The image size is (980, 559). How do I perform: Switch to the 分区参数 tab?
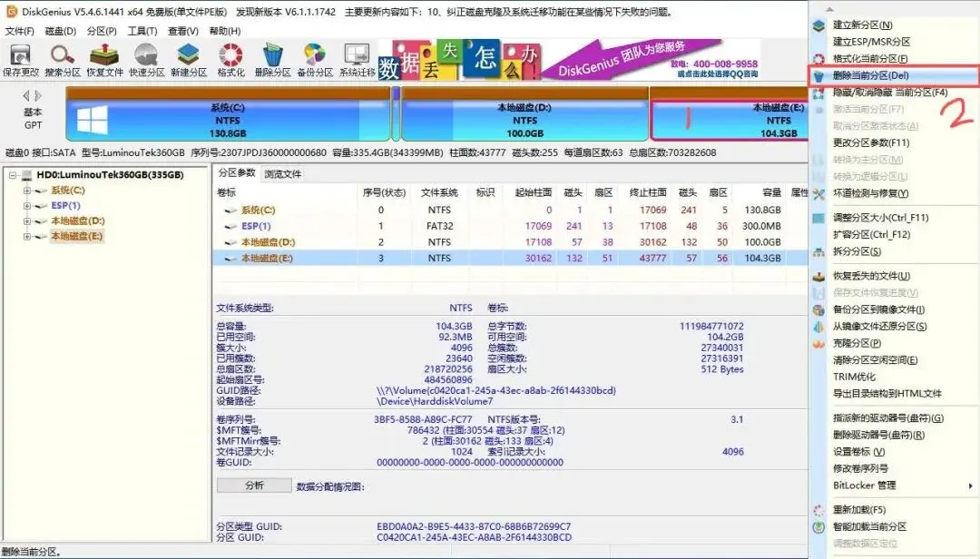[x=237, y=173]
